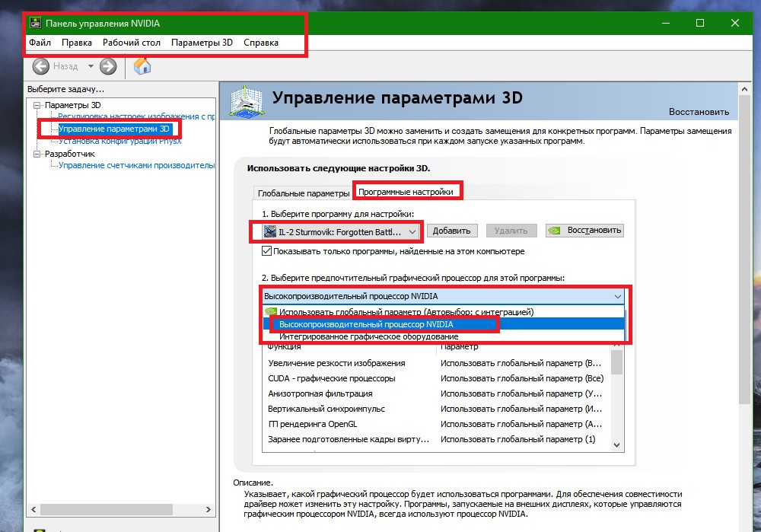
Task: Choose Использовать глобальный параметр (Автовыбор) option
Action: click(x=443, y=311)
